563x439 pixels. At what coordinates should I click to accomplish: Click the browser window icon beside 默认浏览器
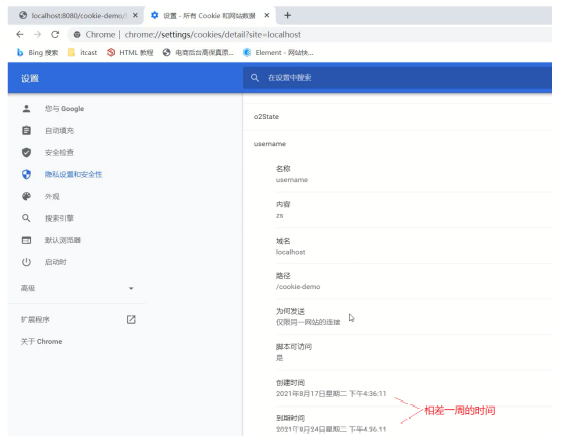tap(26, 240)
